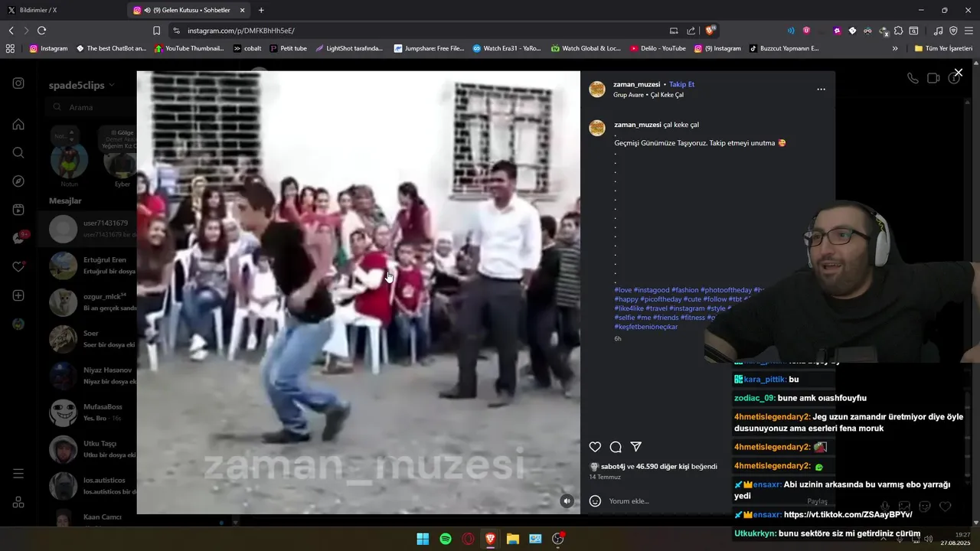Start an audio call with phone icon
The height and width of the screenshot is (551, 980).
click(913, 78)
